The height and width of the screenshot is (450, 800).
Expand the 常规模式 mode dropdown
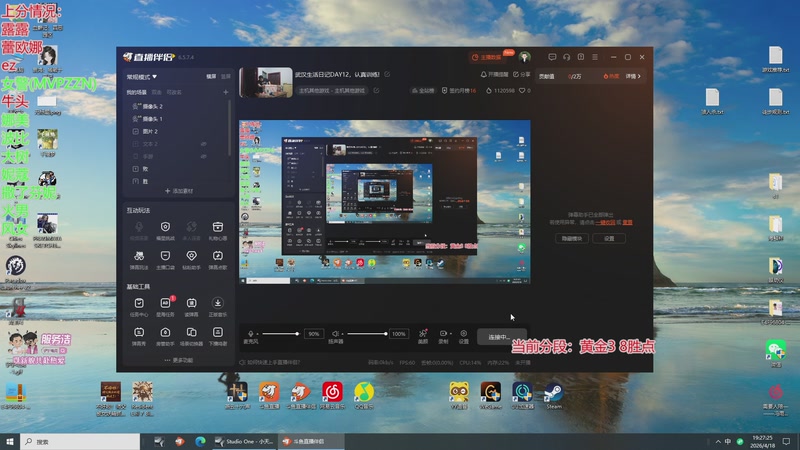(x=142, y=77)
